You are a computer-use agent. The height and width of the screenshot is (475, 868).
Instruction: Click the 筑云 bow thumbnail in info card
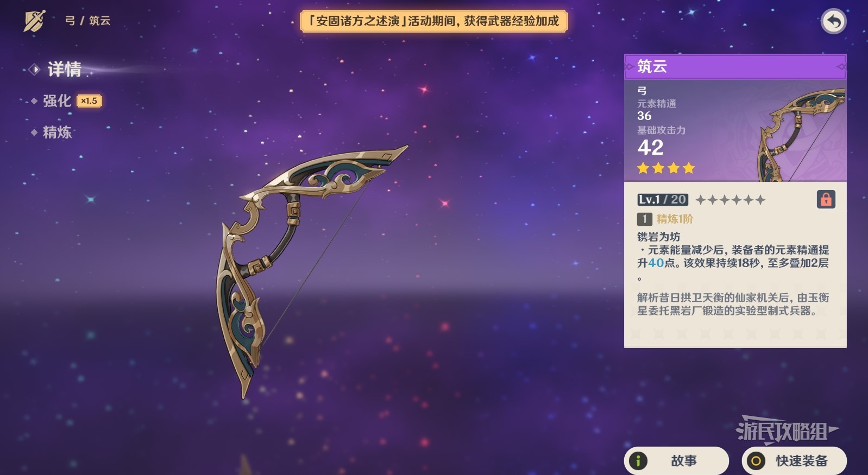(x=801, y=134)
